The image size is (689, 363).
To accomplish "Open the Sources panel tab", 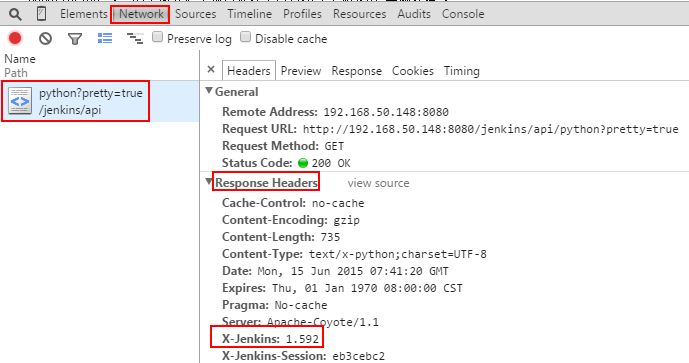I will tap(196, 14).
